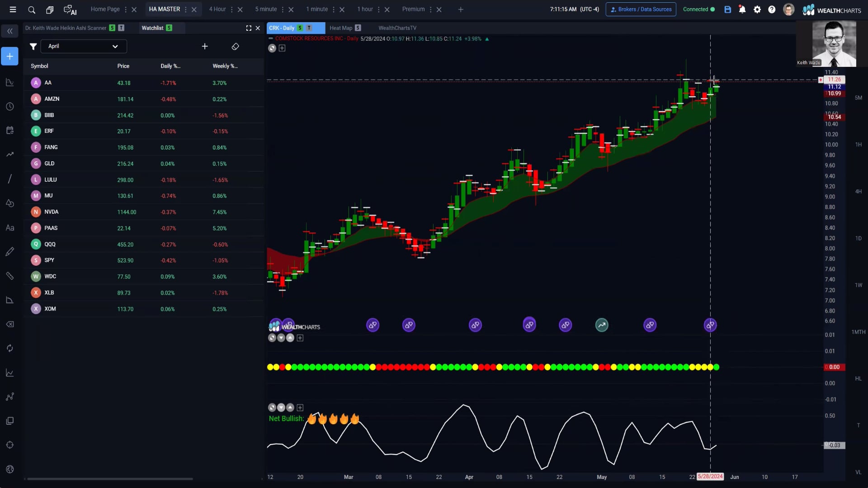
Task: Select the clock icon in left sidebar
Action: coord(9,107)
